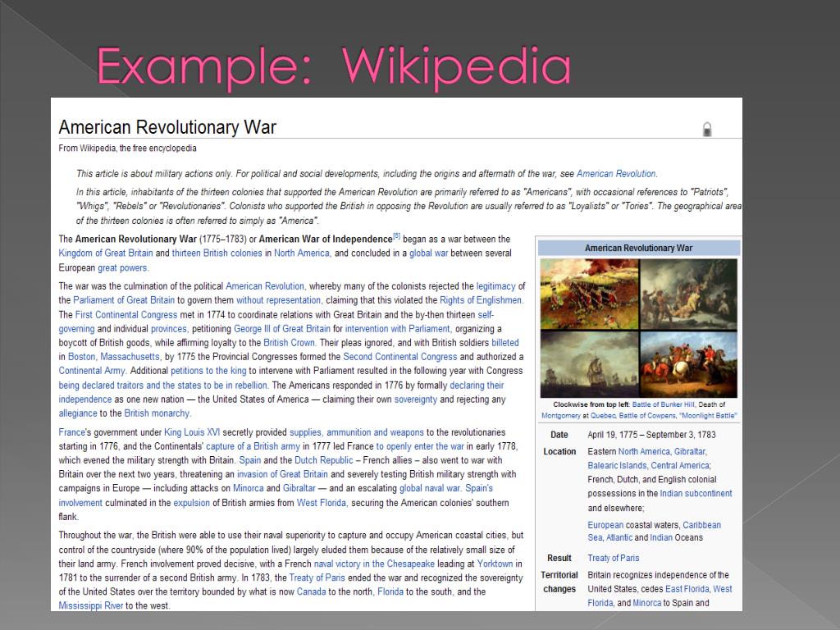Follow supplies, ammunition and weapons link
Image resolution: width=840 pixels, height=630 pixels.
point(356,431)
